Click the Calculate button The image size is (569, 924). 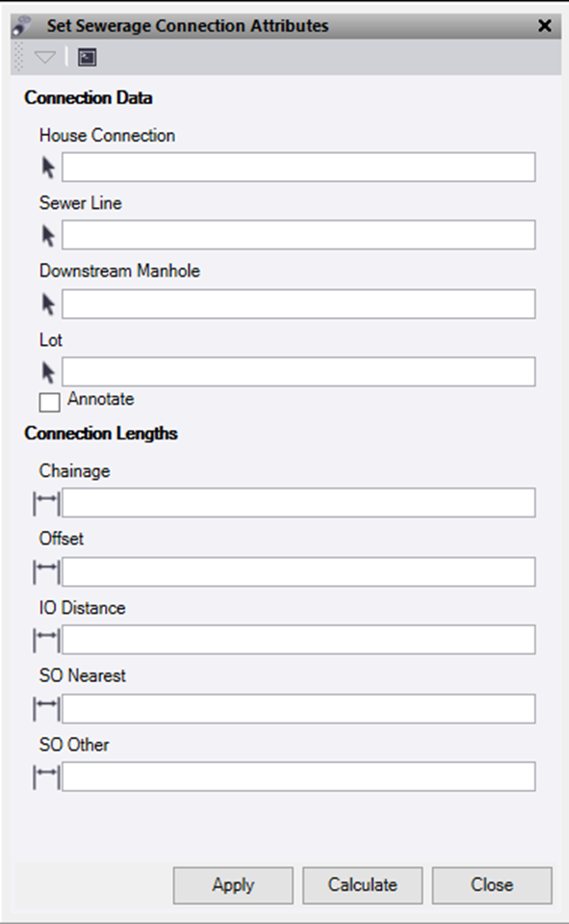[x=363, y=885]
